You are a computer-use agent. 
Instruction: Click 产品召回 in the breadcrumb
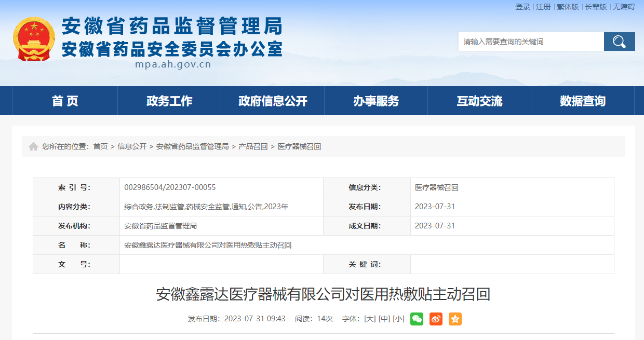pos(253,147)
